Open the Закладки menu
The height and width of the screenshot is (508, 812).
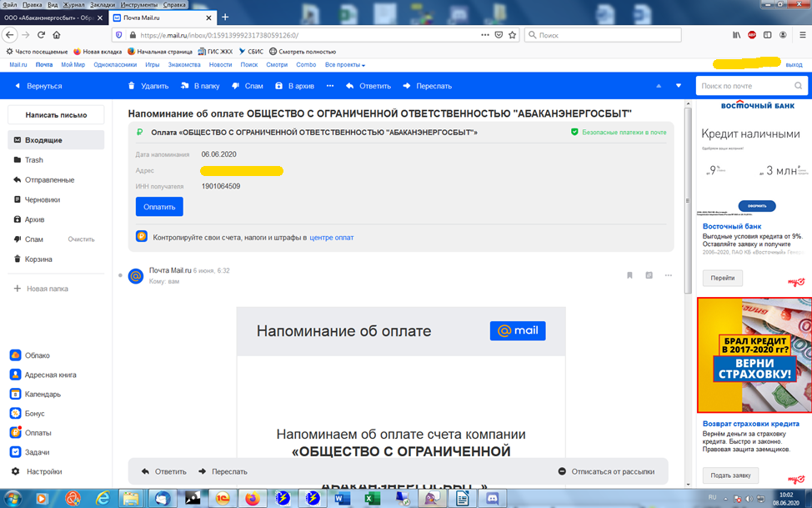pyautogui.click(x=102, y=5)
